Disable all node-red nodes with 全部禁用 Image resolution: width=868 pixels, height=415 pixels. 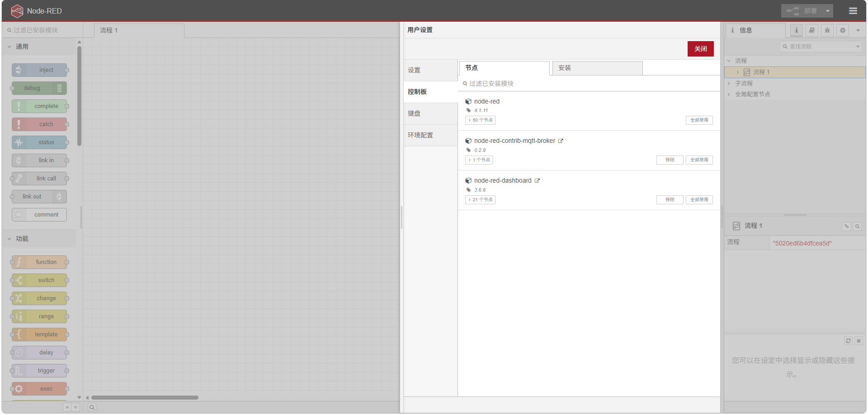click(x=699, y=120)
